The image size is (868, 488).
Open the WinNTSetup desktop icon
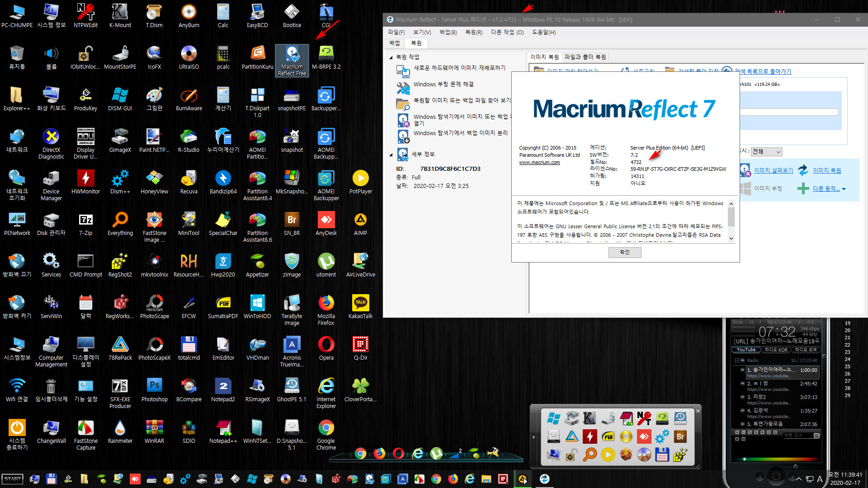pyautogui.click(x=257, y=432)
